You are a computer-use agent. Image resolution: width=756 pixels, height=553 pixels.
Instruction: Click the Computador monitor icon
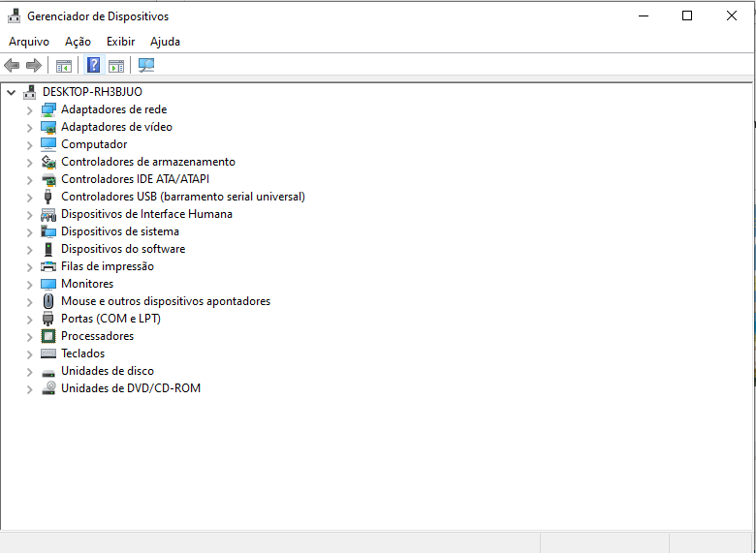48,144
